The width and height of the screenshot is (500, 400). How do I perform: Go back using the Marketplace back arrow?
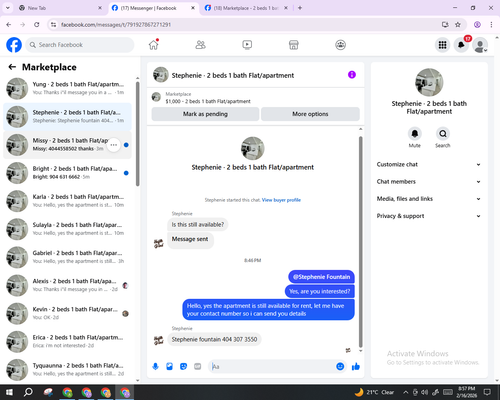(x=12, y=67)
